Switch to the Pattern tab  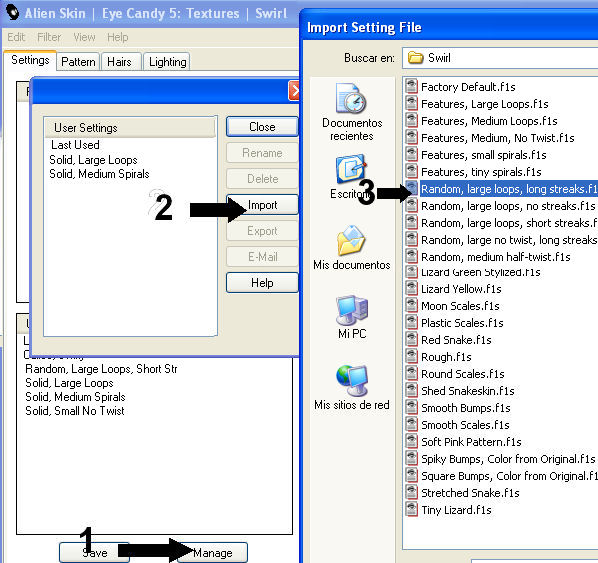[78, 61]
